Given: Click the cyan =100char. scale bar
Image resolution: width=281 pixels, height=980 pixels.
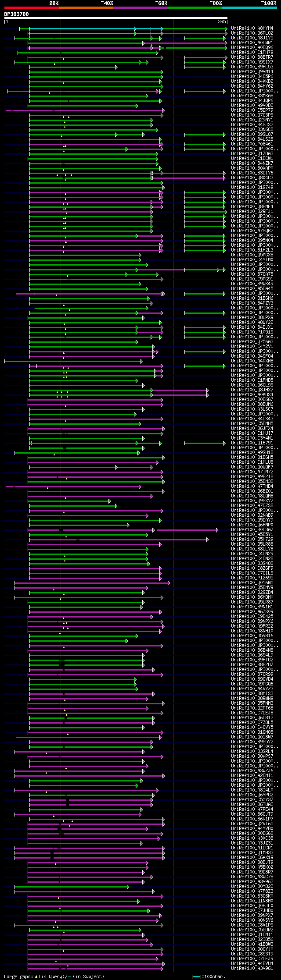Looking at the screenshot, I should [196, 976].
